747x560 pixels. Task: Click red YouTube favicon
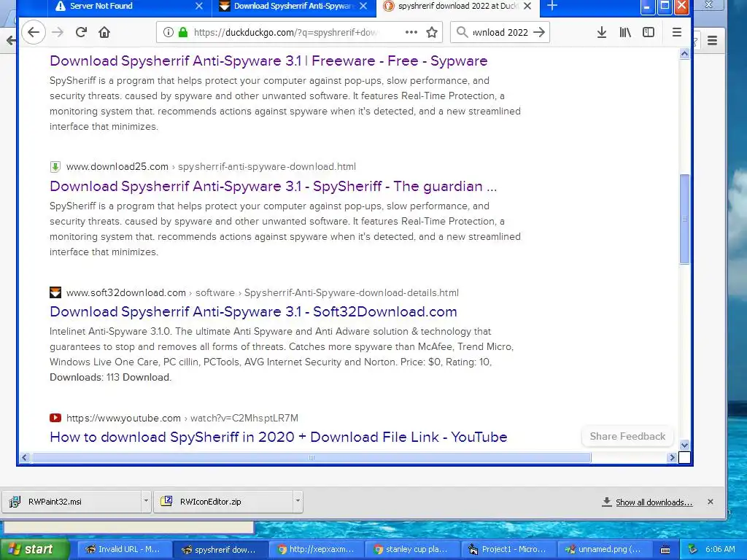(55, 418)
